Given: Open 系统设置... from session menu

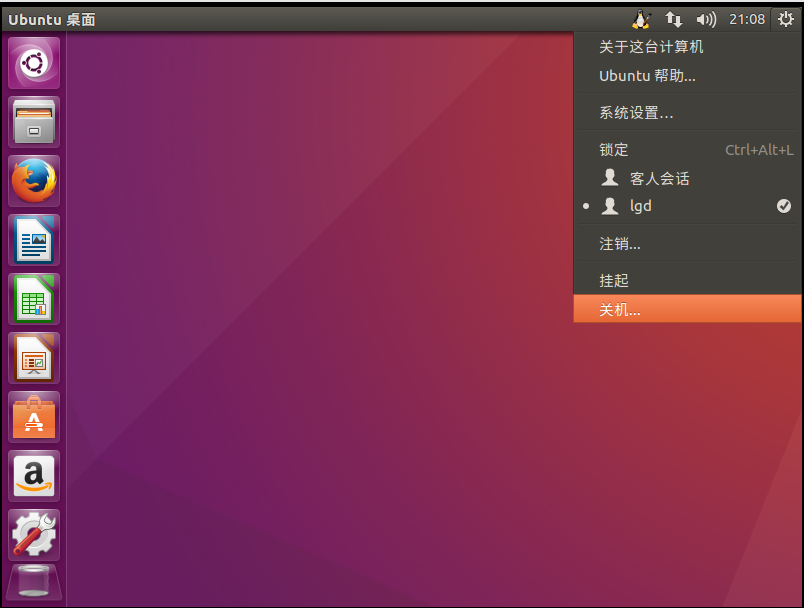Looking at the screenshot, I should (x=688, y=113).
